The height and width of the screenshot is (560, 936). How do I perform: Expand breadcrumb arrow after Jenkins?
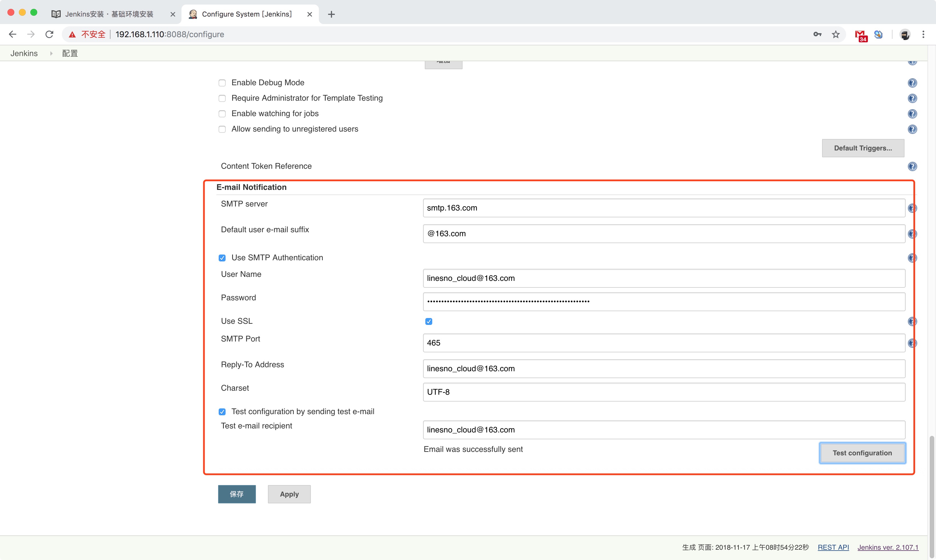[x=51, y=53]
